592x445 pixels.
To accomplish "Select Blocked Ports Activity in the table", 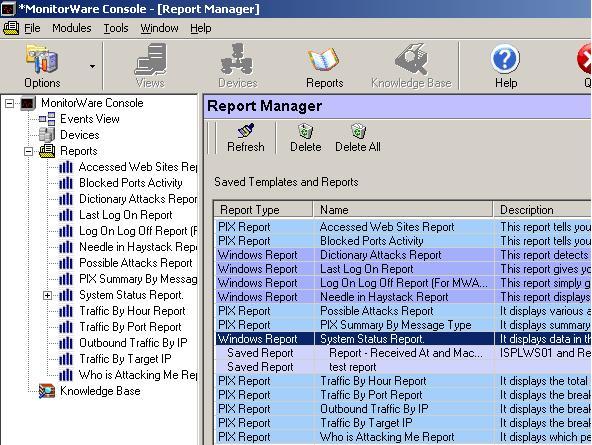I will [x=403, y=241].
